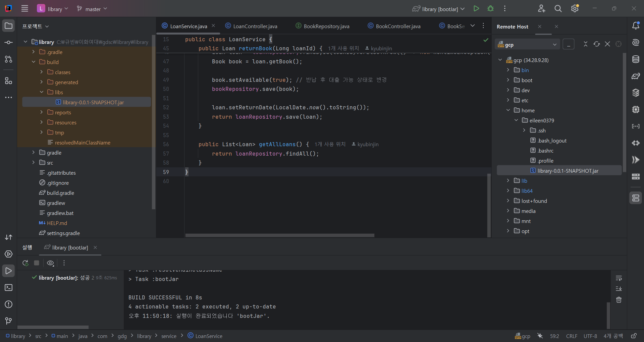Open the run toolbar more options
644x342 pixels.
tap(64, 263)
